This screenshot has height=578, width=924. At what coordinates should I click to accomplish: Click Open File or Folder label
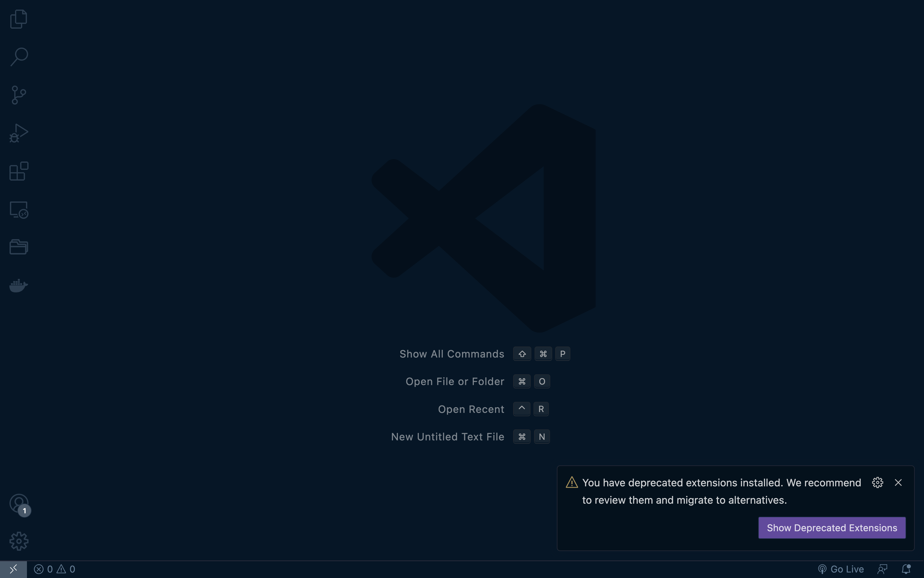(x=455, y=381)
